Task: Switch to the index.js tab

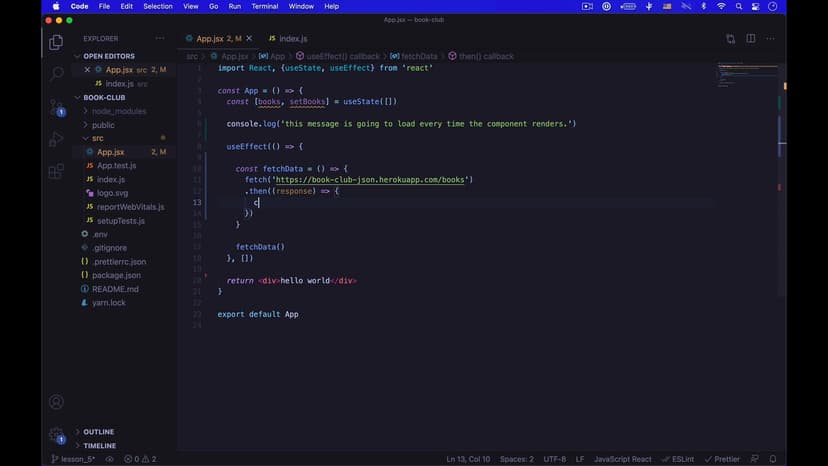Action: coord(292,39)
